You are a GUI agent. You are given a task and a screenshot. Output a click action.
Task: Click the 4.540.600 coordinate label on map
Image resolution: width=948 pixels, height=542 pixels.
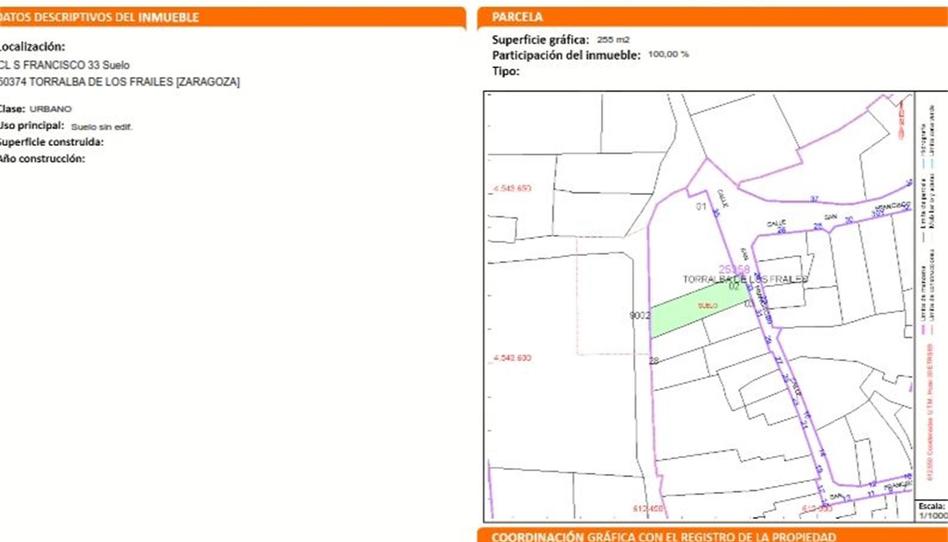(511, 358)
